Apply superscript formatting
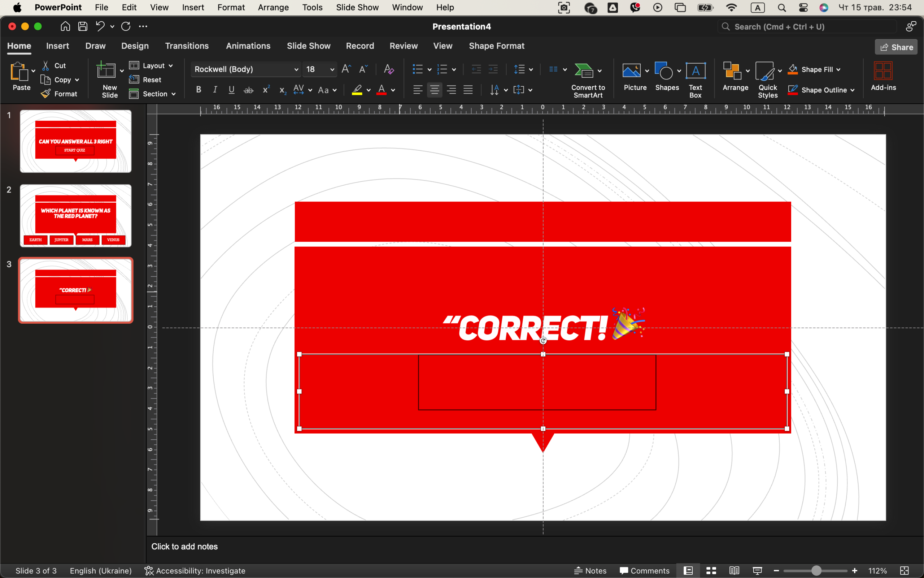Screen dimensions: 924x578 pyautogui.click(x=266, y=90)
